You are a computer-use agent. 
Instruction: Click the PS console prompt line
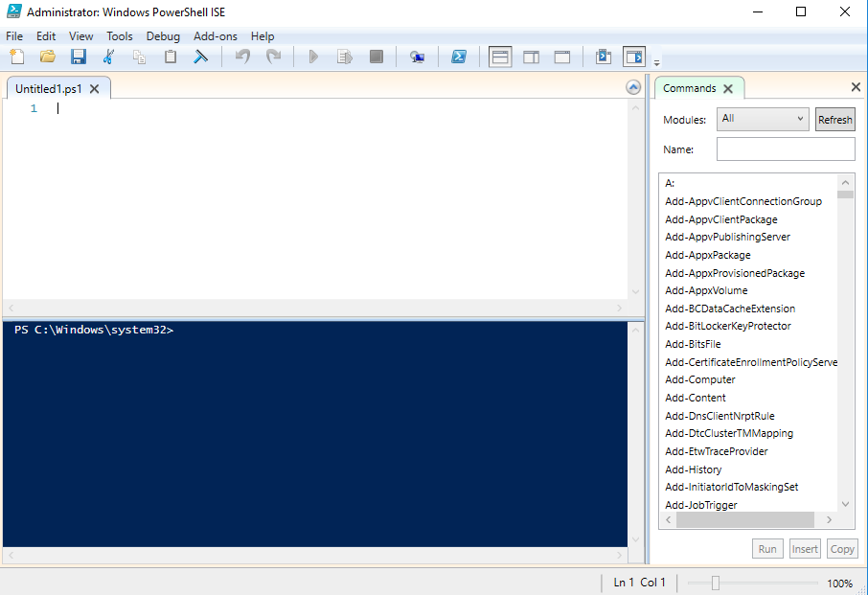94,330
